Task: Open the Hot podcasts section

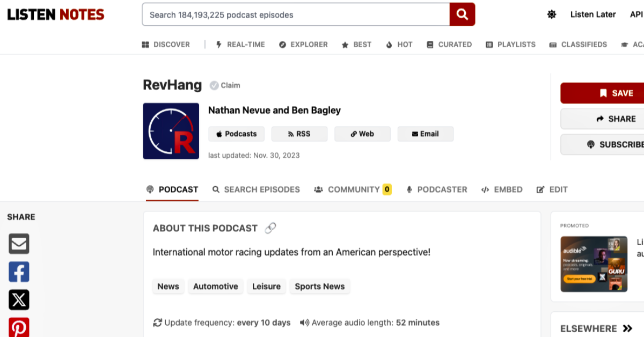Action: pyautogui.click(x=399, y=45)
